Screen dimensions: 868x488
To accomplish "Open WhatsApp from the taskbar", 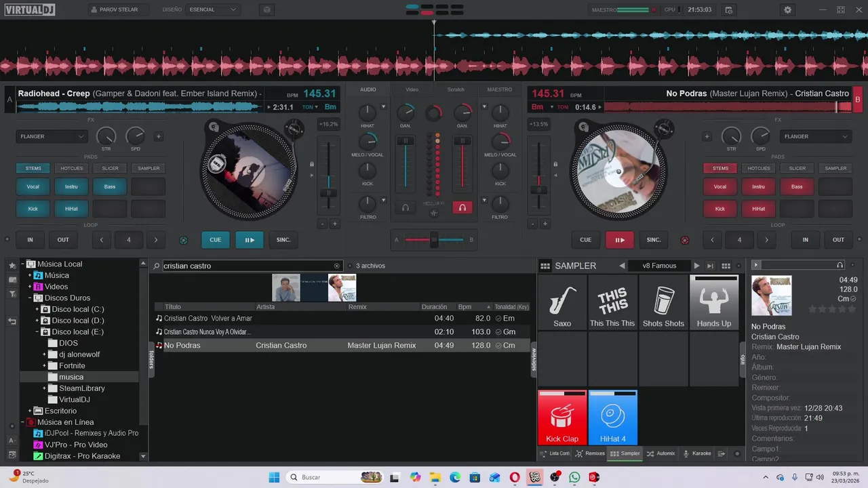I will (x=575, y=477).
